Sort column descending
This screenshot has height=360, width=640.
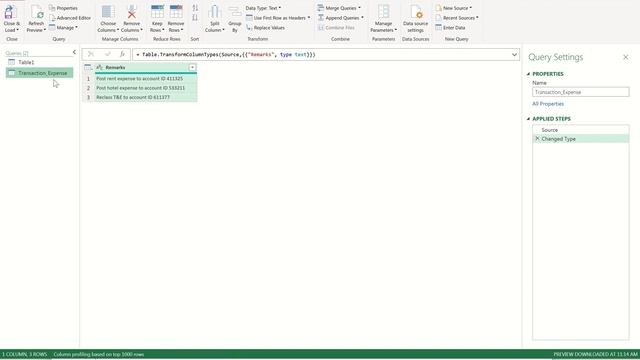[195, 18]
